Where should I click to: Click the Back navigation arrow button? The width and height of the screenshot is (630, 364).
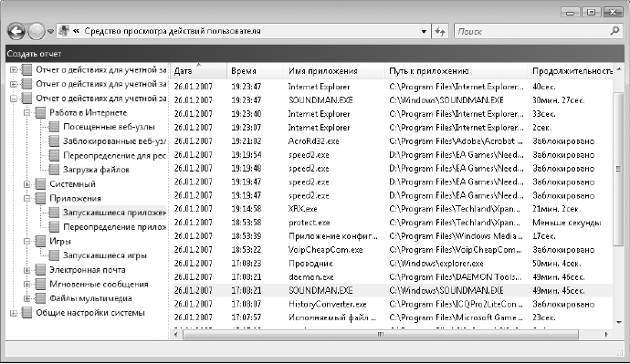pos(16,31)
